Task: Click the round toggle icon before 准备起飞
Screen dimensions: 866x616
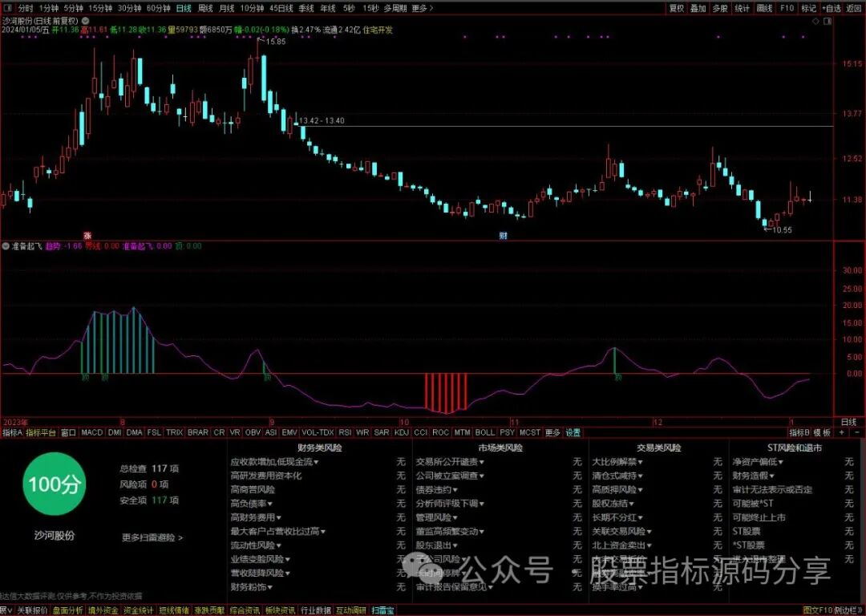Action: click(6, 246)
